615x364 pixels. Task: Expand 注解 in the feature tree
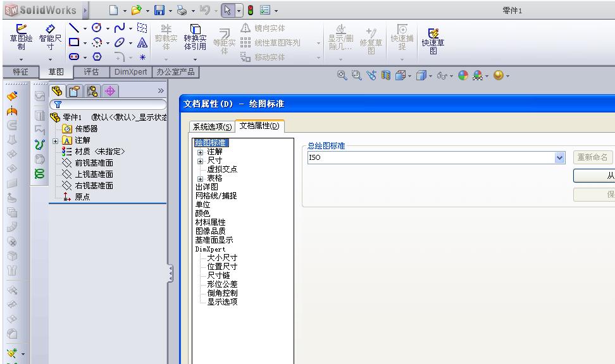pyautogui.click(x=55, y=141)
